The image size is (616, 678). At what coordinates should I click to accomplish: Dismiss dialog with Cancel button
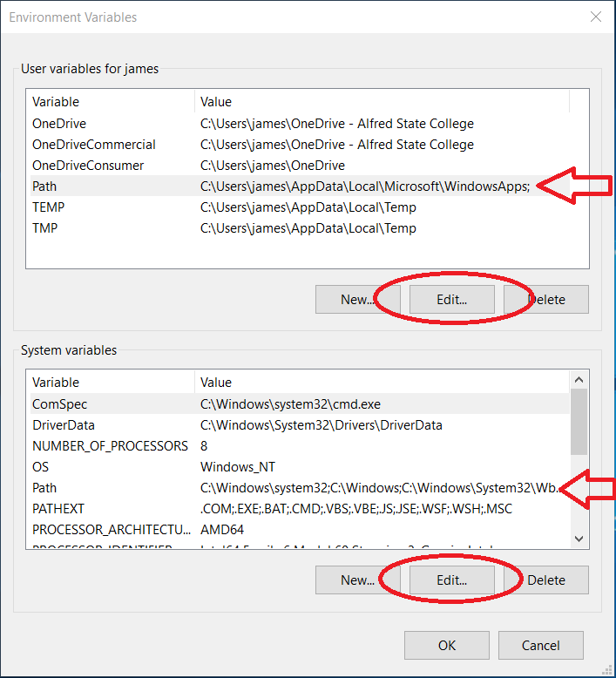coord(541,645)
